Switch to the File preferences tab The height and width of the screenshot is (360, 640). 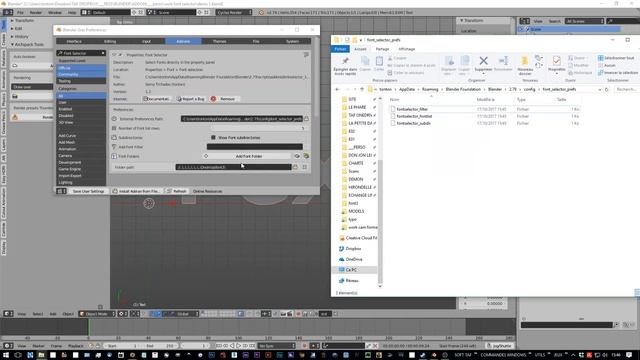pyautogui.click(x=256, y=41)
